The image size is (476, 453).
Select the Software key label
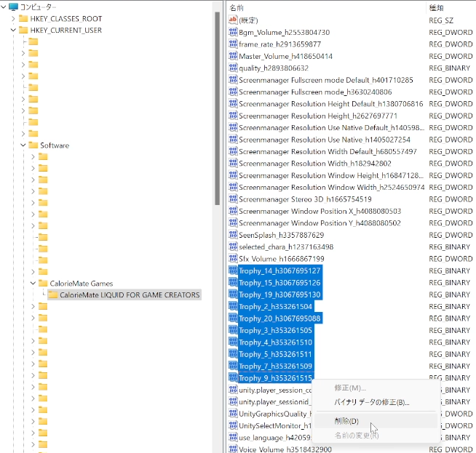(x=55, y=145)
